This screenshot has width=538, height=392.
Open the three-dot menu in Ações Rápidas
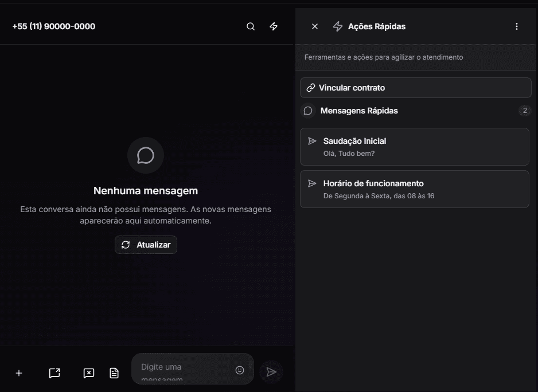point(517,26)
